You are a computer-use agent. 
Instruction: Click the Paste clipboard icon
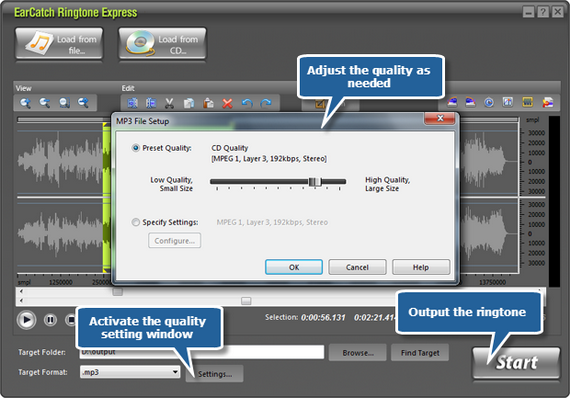[208, 103]
